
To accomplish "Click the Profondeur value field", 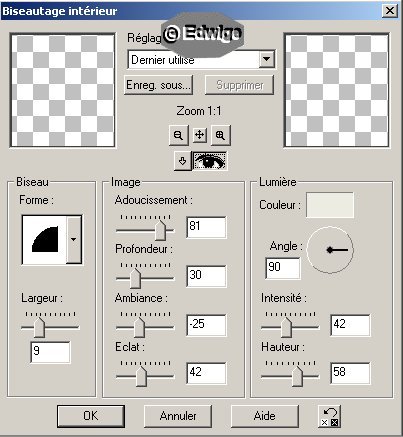I will point(206,276).
